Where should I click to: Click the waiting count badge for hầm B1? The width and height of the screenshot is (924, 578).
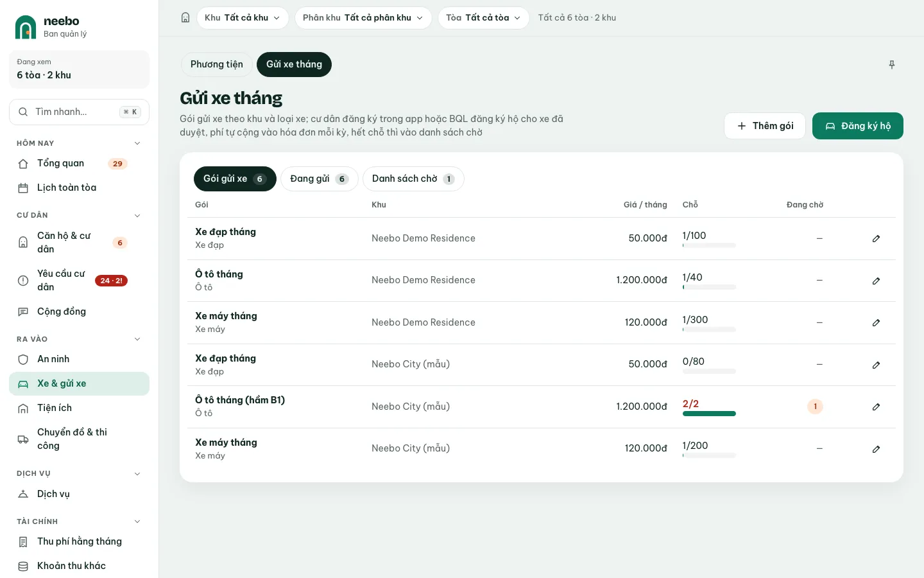pyautogui.click(x=815, y=407)
